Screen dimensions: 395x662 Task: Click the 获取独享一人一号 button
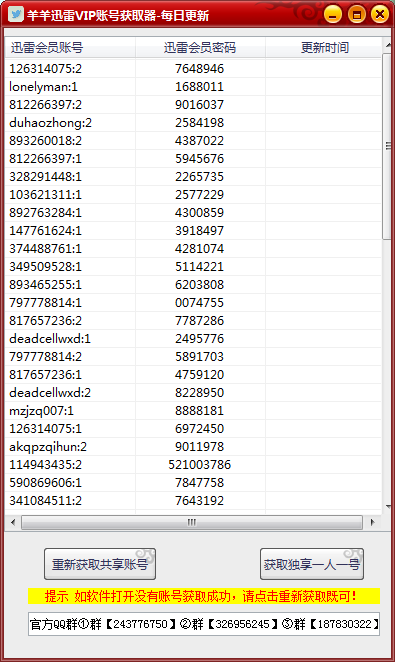312,564
